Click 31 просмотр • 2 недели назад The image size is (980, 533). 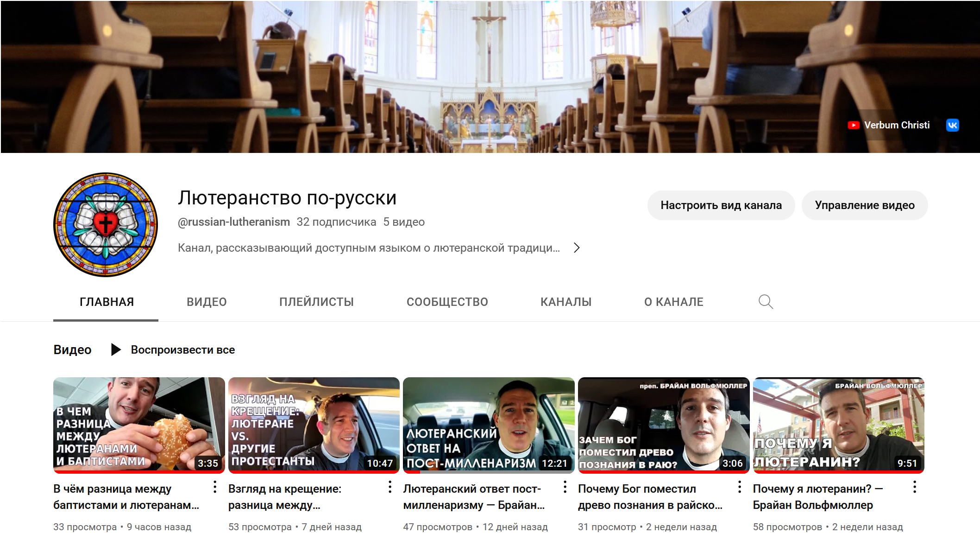[647, 527]
